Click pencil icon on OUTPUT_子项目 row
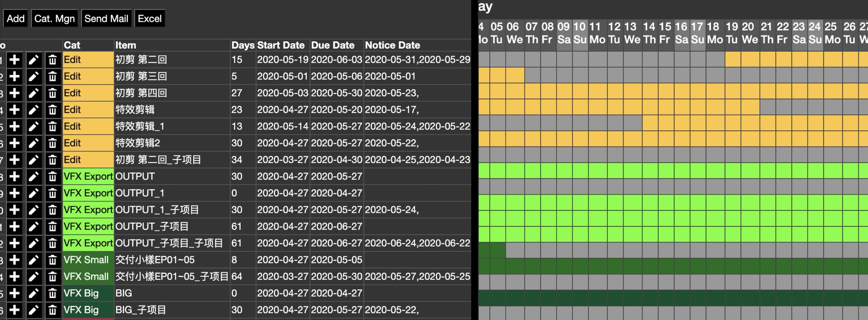The height and width of the screenshot is (320, 868). 33,227
